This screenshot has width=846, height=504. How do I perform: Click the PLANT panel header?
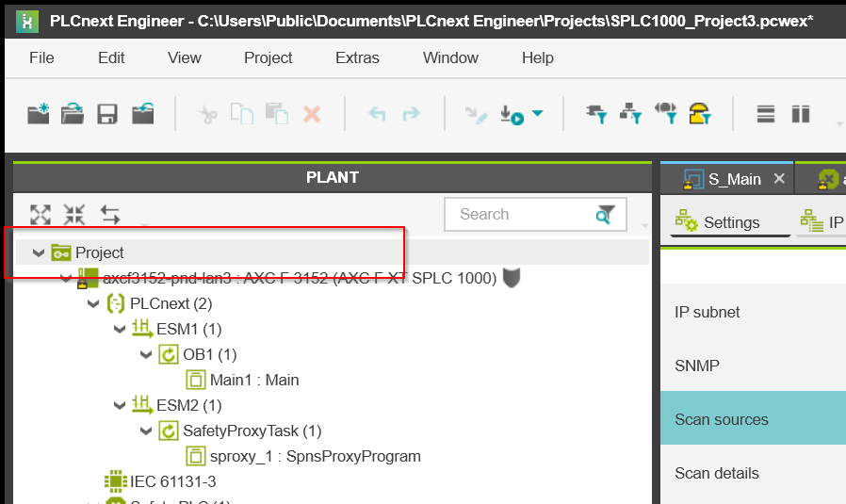pyautogui.click(x=333, y=177)
